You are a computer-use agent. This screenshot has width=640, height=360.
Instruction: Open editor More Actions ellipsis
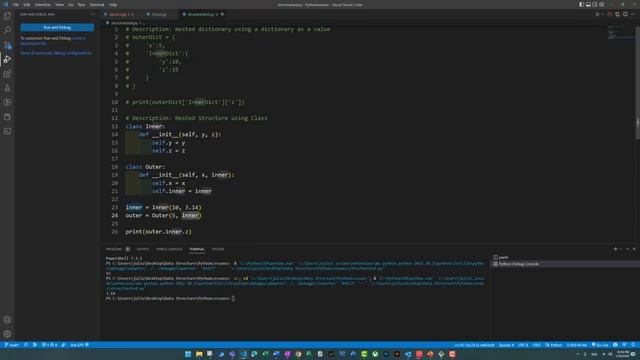pyautogui.click(x=633, y=14)
